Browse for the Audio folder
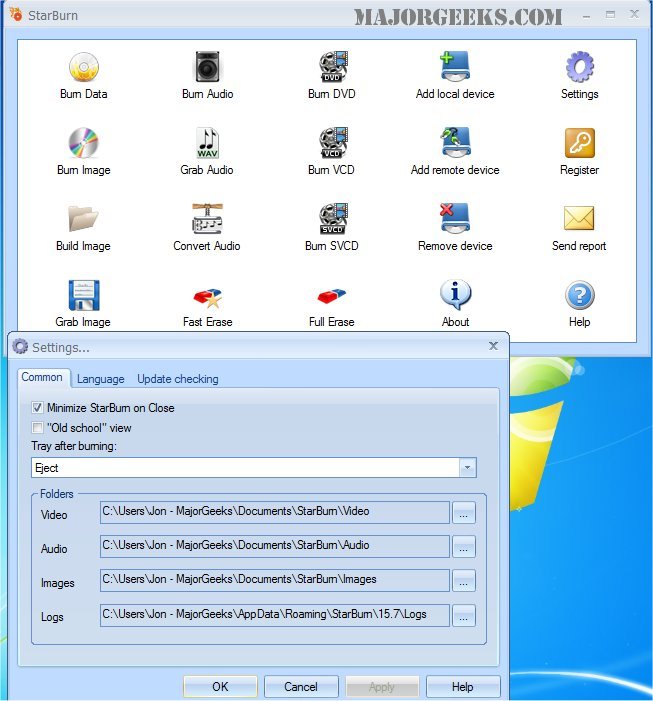 coord(464,546)
